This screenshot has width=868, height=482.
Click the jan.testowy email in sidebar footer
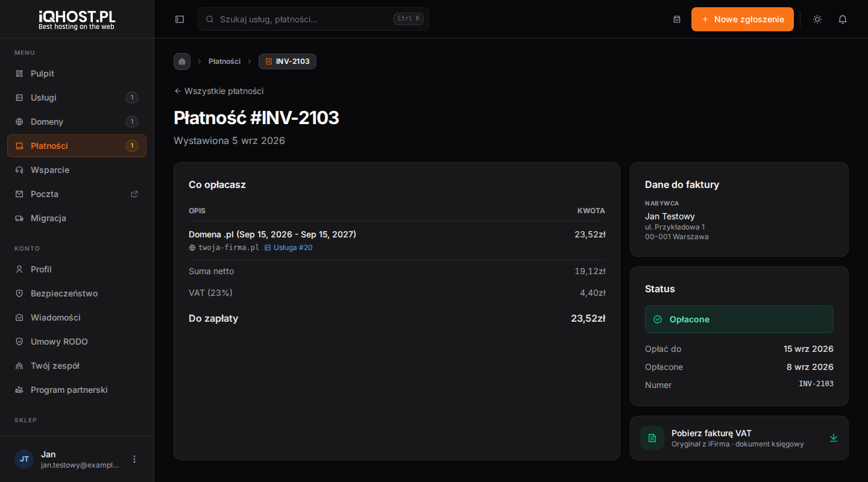[80, 465]
